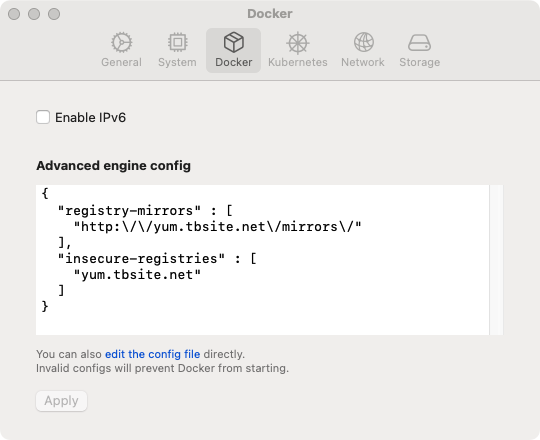Click the Apply button
Viewport: 540px width, 440px height.
coord(61,401)
